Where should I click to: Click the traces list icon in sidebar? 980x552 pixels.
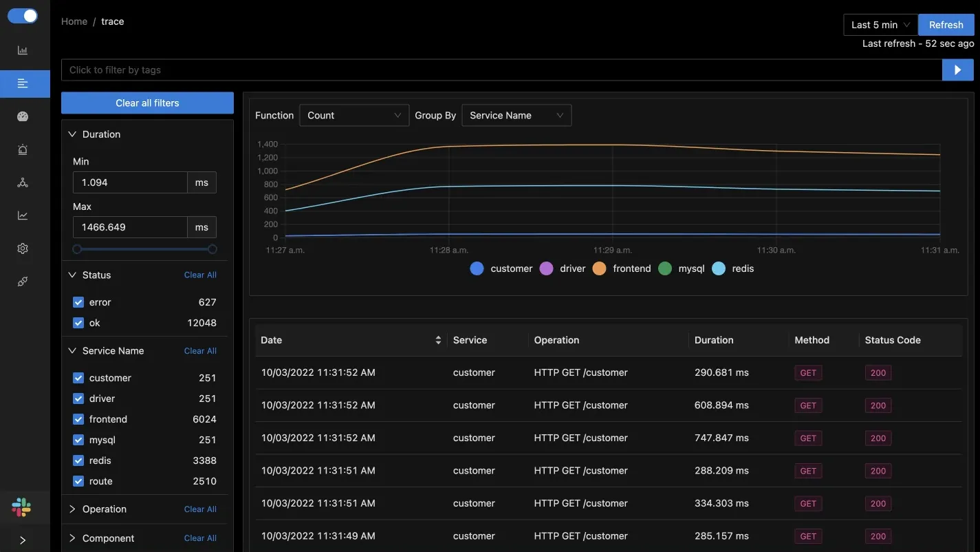coord(23,83)
